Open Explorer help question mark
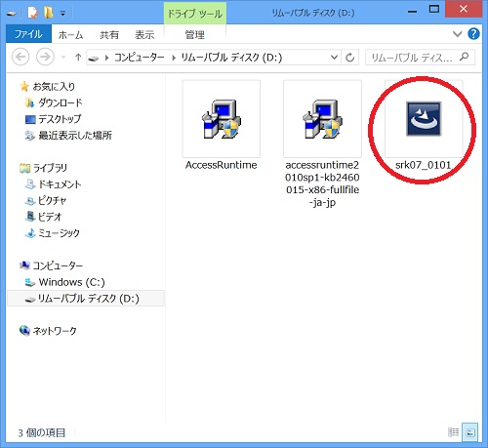The width and height of the screenshot is (488, 448). 473,34
